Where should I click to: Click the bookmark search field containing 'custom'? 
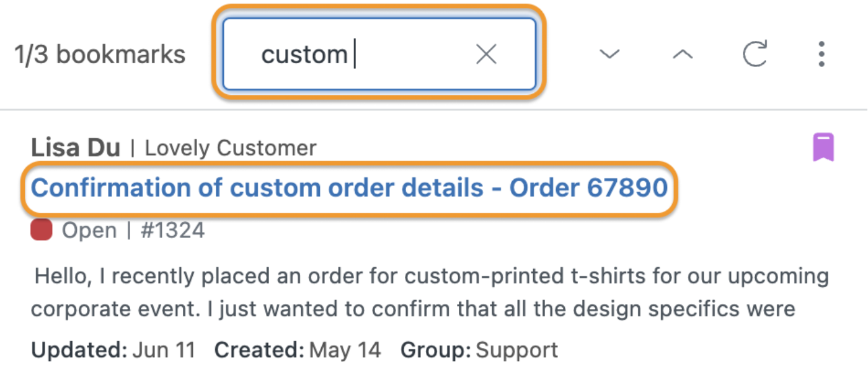[379, 54]
